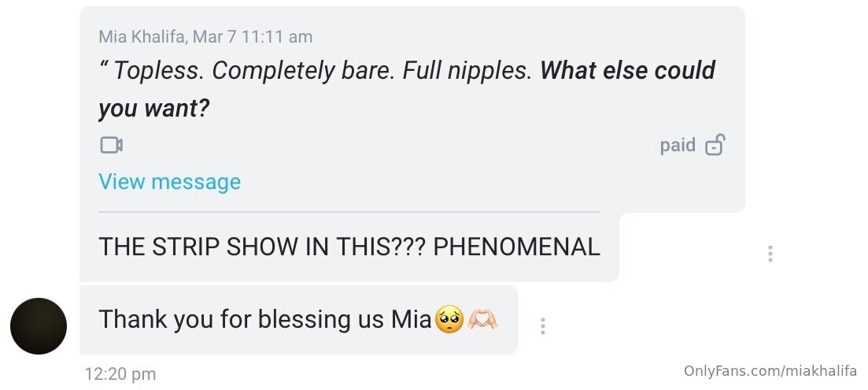Select the Thank you for blessing us Mia bubble
Screen dimensions: 868x390
click(264, 320)
